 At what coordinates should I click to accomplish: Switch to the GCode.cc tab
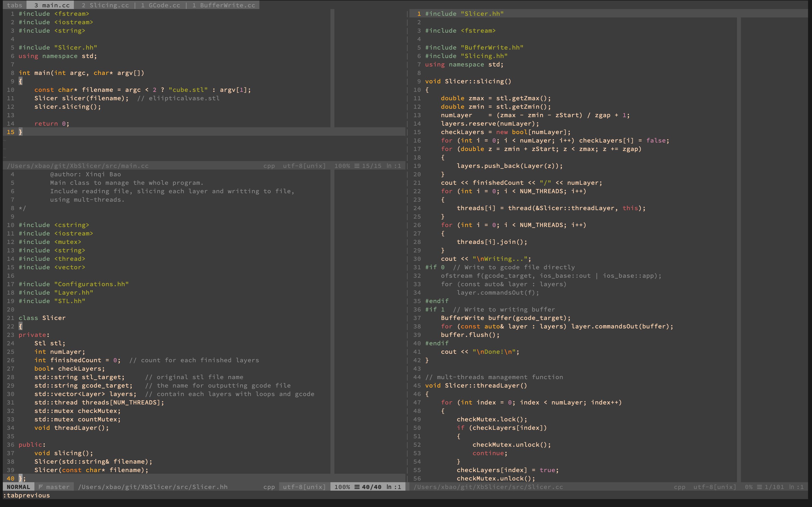pyautogui.click(x=160, y=5)
